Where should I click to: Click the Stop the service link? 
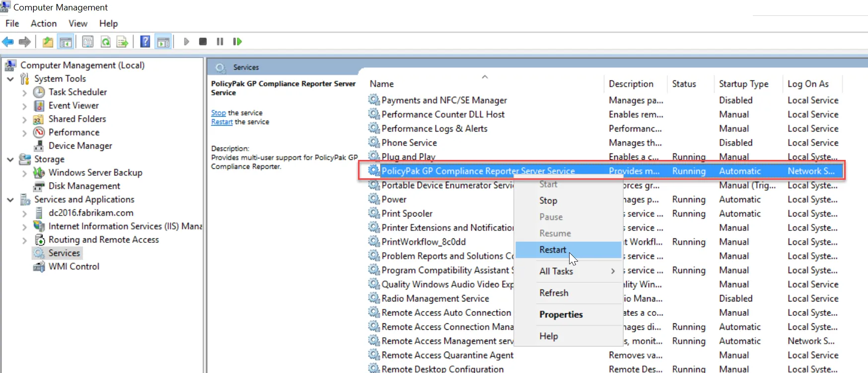(218, 113)
